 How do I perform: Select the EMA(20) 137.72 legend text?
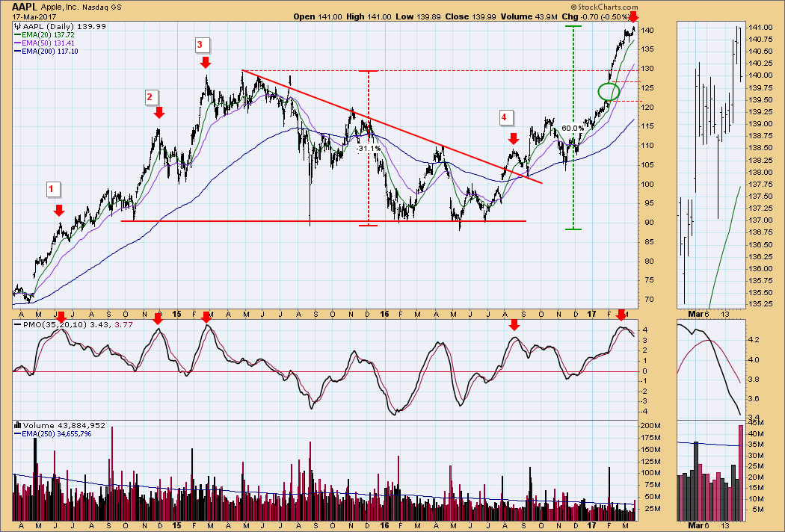[48, 35]
